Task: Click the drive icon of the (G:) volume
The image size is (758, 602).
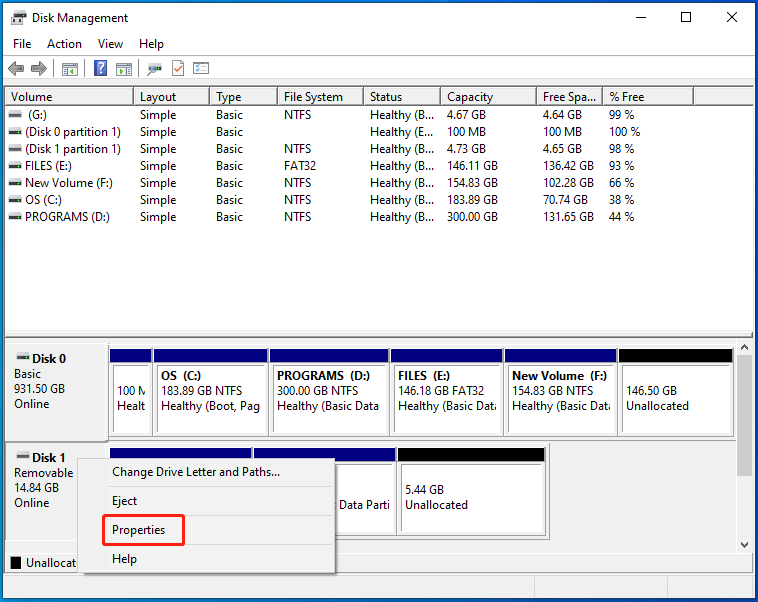Action: (15, 115)
